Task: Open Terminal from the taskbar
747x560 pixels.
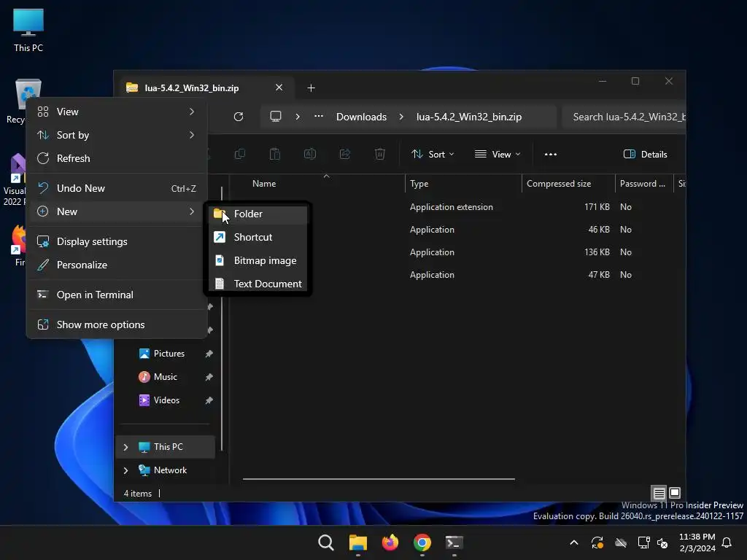Action: pos(454,542)
